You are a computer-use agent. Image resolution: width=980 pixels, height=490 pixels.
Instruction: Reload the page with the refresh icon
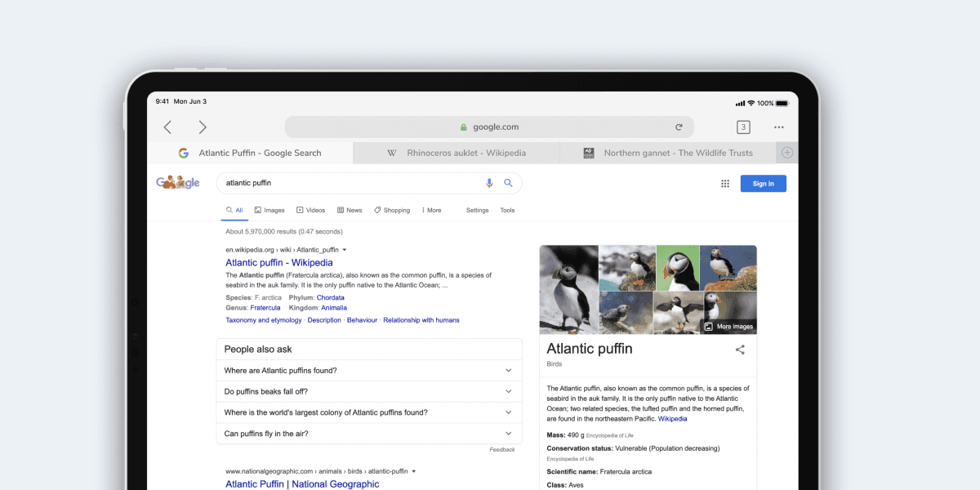679,127
